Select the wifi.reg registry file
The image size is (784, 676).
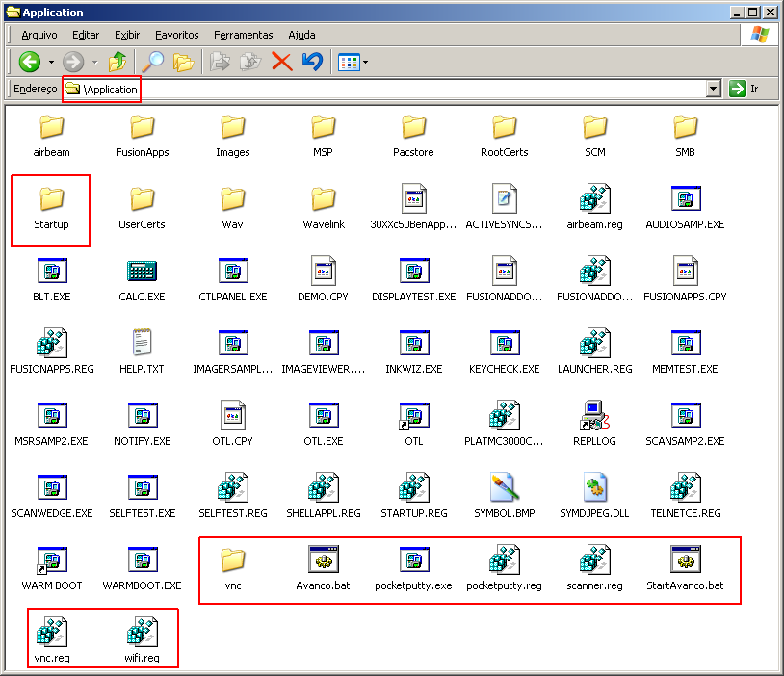coord(142,642)
